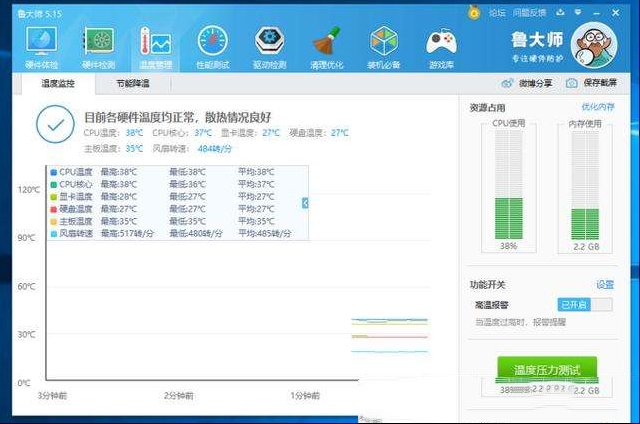Collapse the chart legend with its arrow
Screen dimensions: 640x424
pyautogui.click(x=305, y=203)
